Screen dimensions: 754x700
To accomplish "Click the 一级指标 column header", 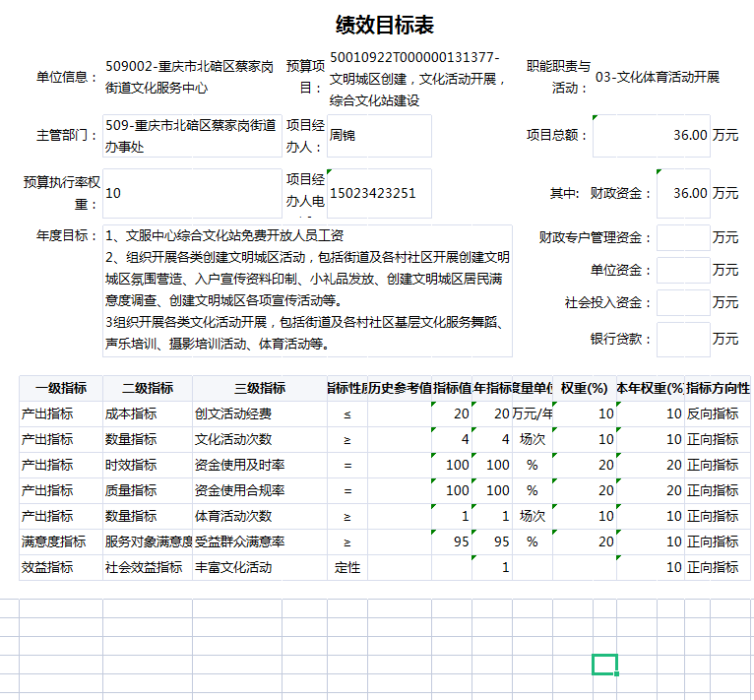I will click(x=61, y=388).
